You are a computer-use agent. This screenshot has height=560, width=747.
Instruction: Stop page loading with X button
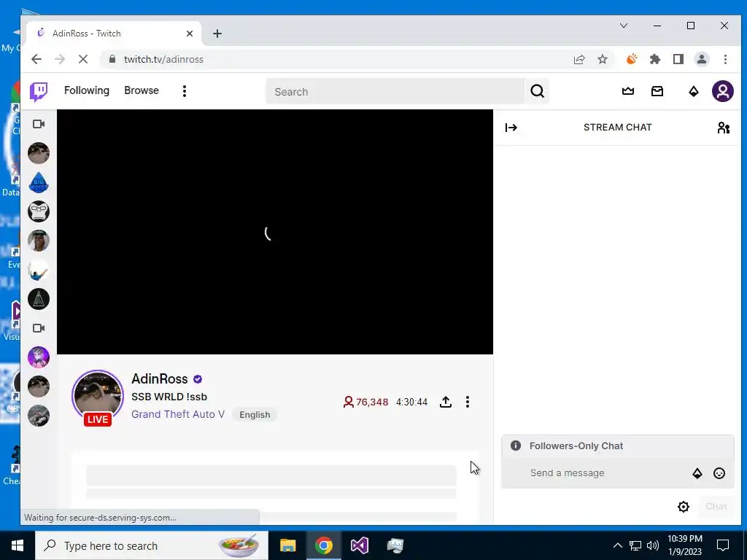click(x=83, y=59)
